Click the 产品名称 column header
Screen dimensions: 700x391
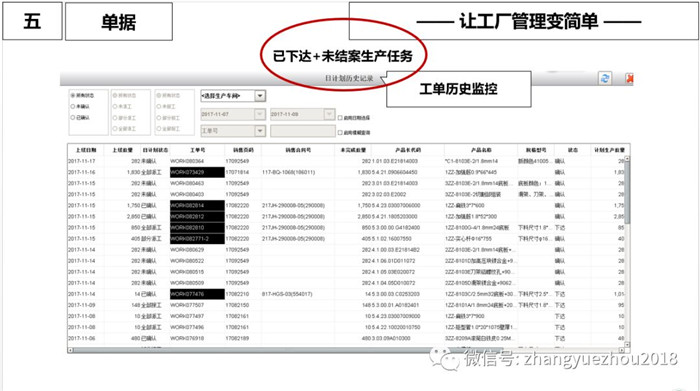(481, 150)
